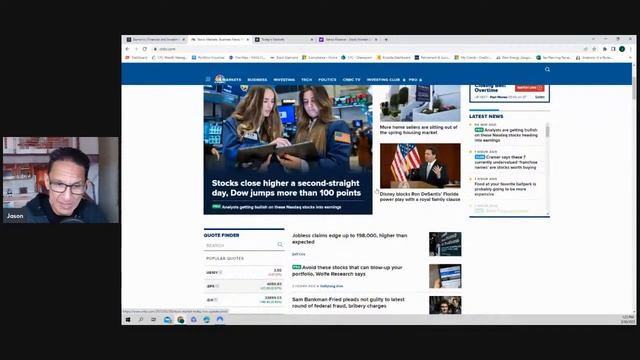Click the CNBC peacock logo

[x=219, y=78]
